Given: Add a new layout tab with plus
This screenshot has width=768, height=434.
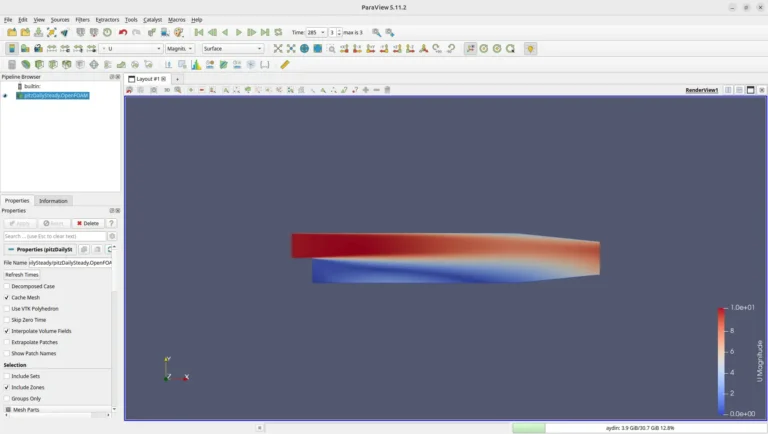Looking at the screenshot, I should click(x=177, y=79).
